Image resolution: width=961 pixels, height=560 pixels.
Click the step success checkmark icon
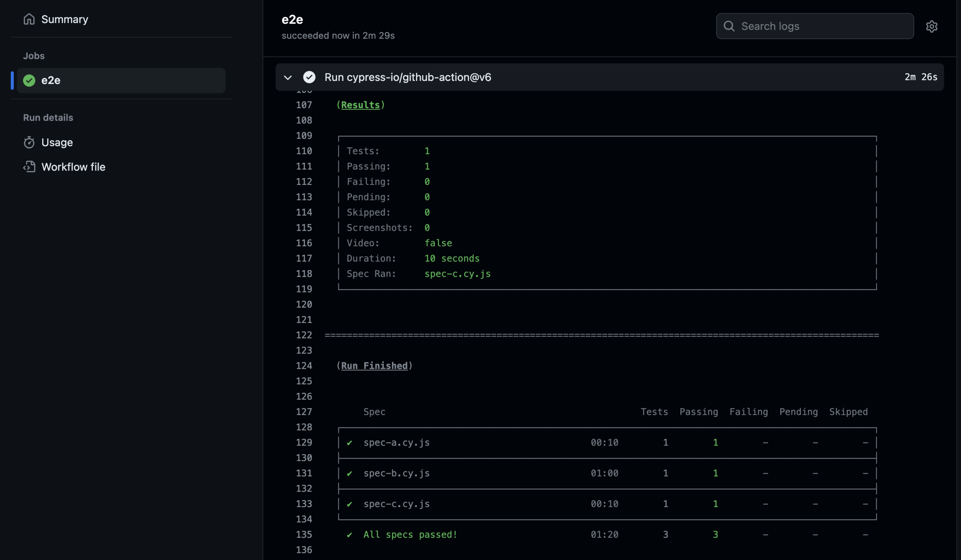pyautogui.click(x=309, y=77)
